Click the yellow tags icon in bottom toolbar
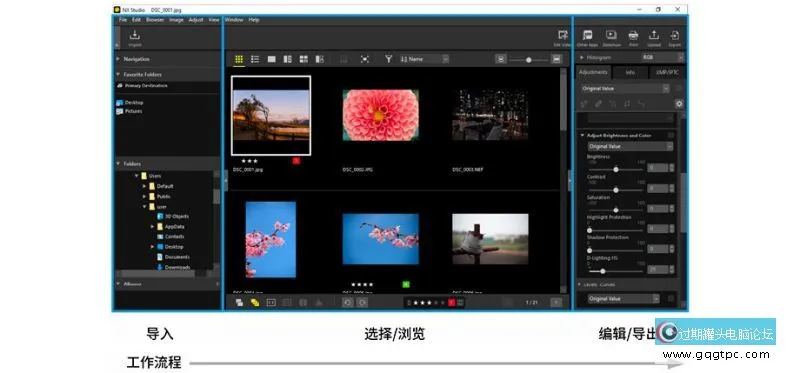 click(x=255, y=303)
